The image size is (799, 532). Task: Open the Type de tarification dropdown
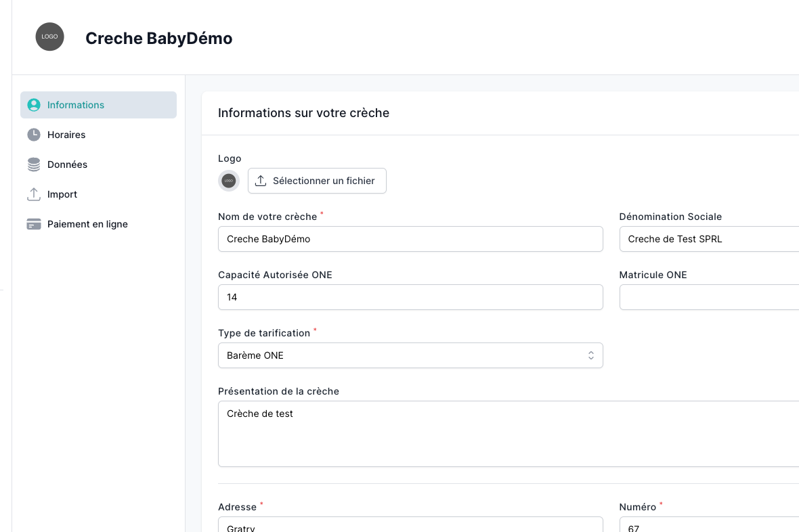coord(410,355)
